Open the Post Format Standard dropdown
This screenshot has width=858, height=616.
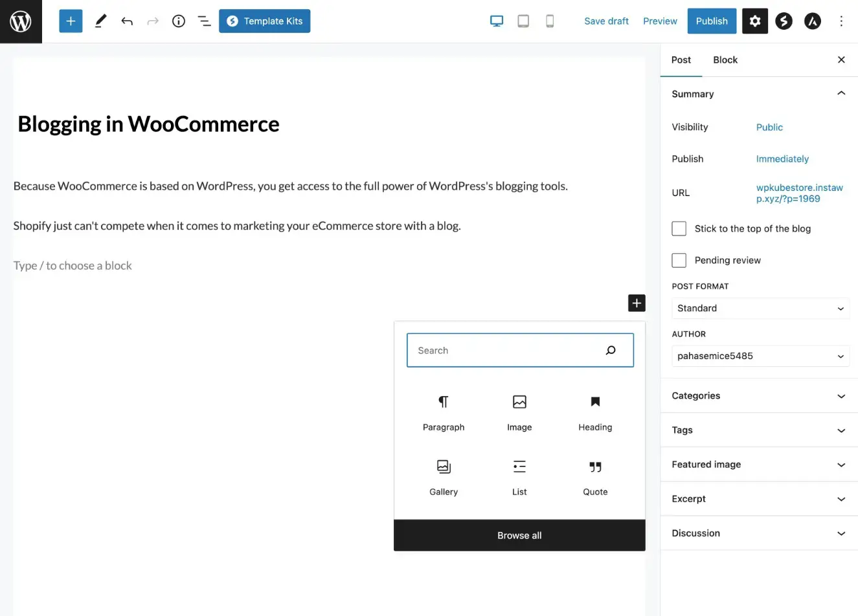pos(760,308)
